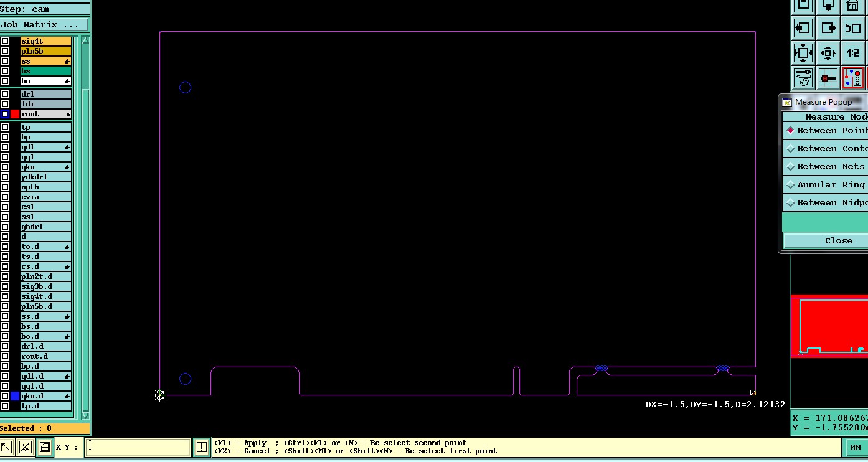Select the rout.d layer name
This screenshot has width=868, height=462.
tap(46, 356)
